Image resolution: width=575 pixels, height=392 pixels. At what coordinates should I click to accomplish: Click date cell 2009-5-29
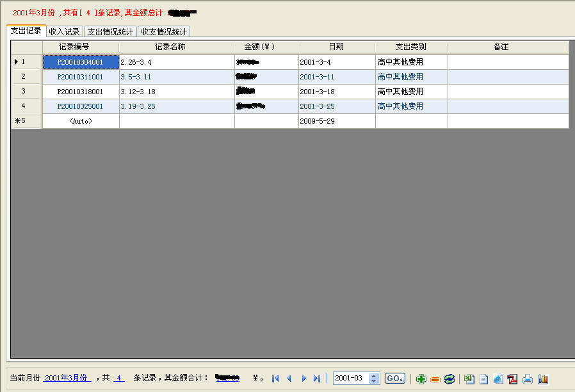[337, 121]
